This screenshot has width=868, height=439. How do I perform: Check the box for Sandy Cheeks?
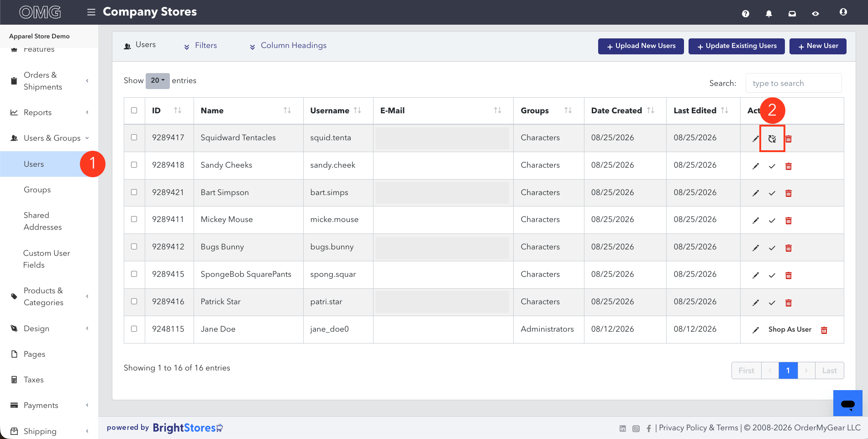tap(134, 164)
